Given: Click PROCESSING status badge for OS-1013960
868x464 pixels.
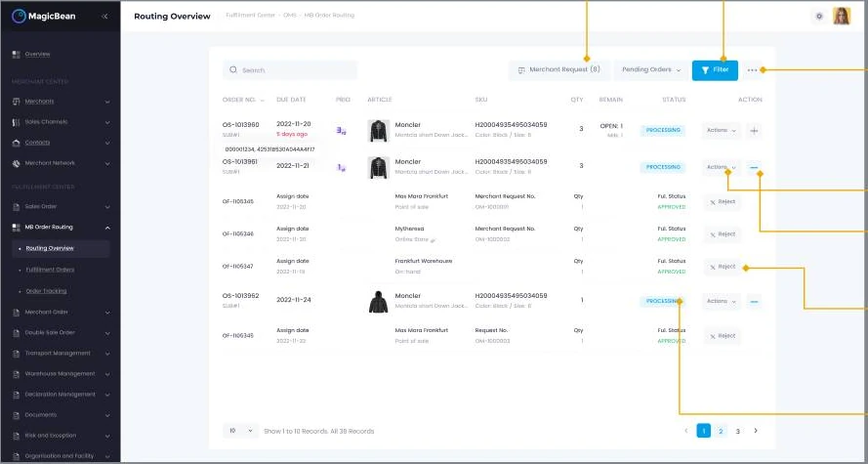Looking at the screenshot, I should 663,131.
